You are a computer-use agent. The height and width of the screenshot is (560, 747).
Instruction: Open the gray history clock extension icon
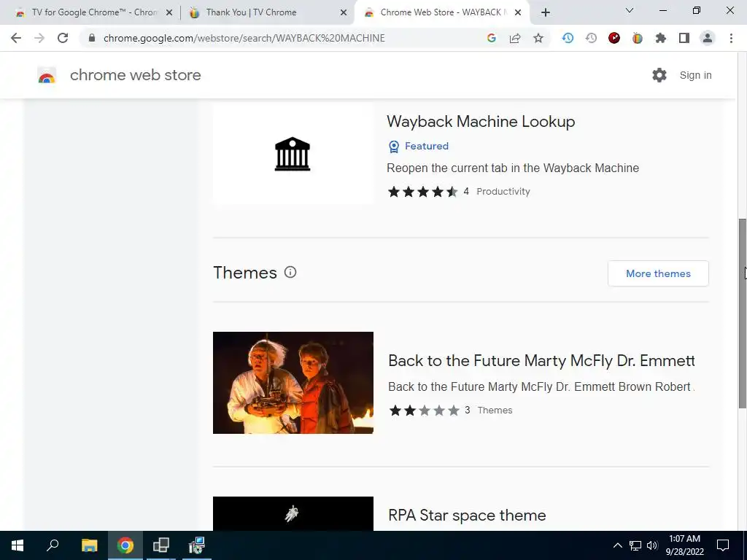click(x=591, y=38)
